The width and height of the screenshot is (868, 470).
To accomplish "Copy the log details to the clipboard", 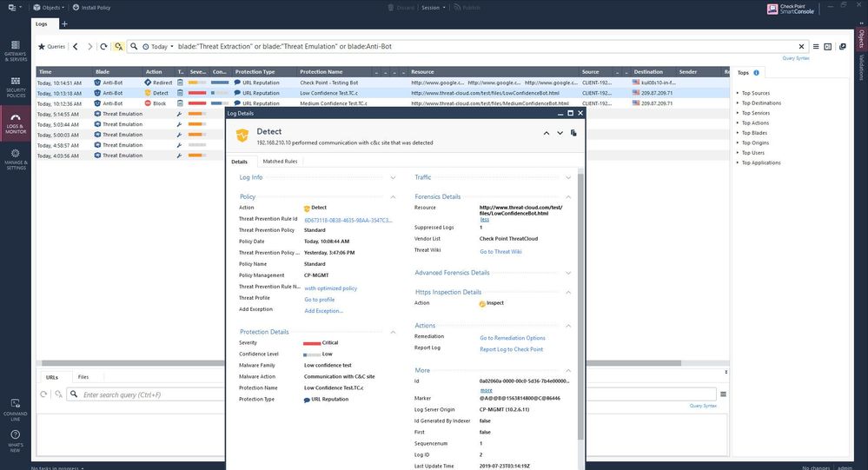I will tap(573, 133).
